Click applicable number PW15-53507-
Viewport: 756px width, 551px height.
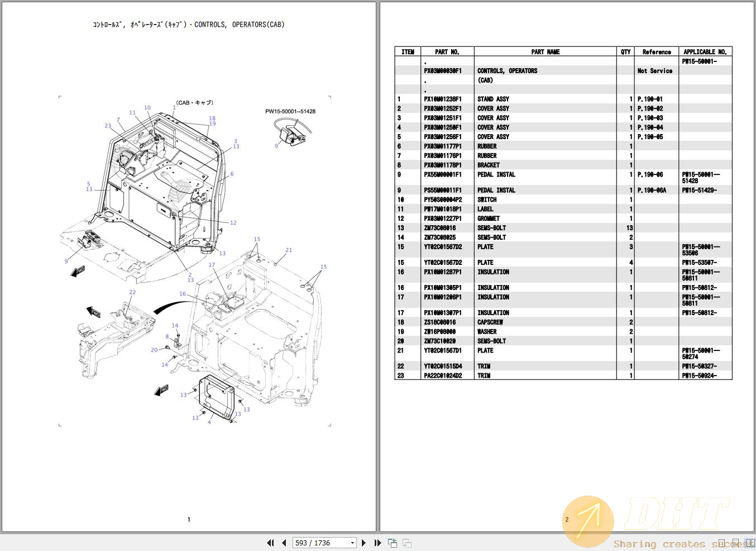[700, 263]
